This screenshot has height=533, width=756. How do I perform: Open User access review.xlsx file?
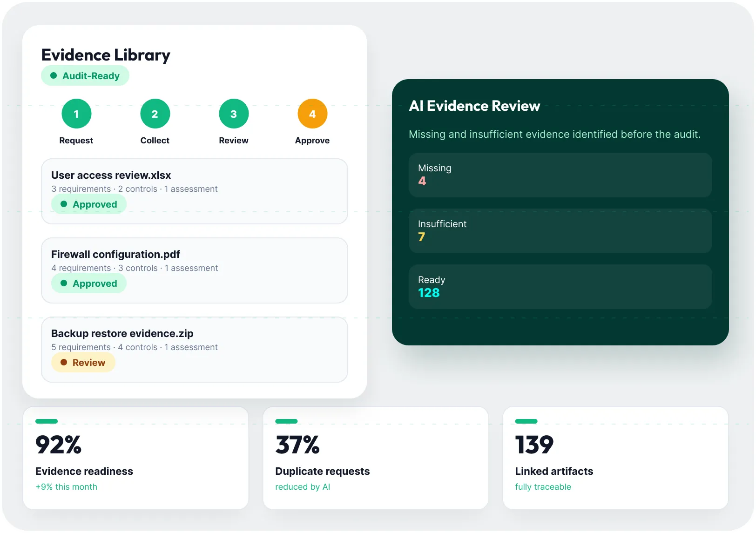click(195, 191)
